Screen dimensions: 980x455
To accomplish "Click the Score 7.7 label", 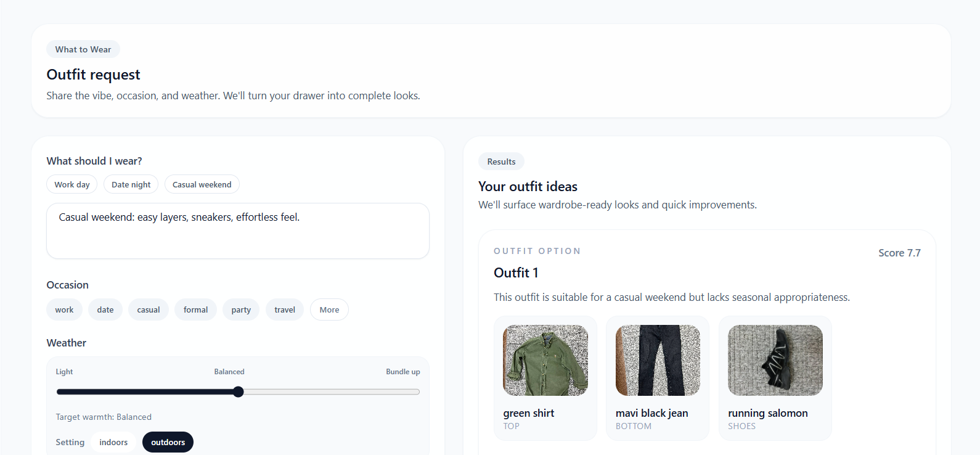I will pyautogui.click(x=899, y=253).
